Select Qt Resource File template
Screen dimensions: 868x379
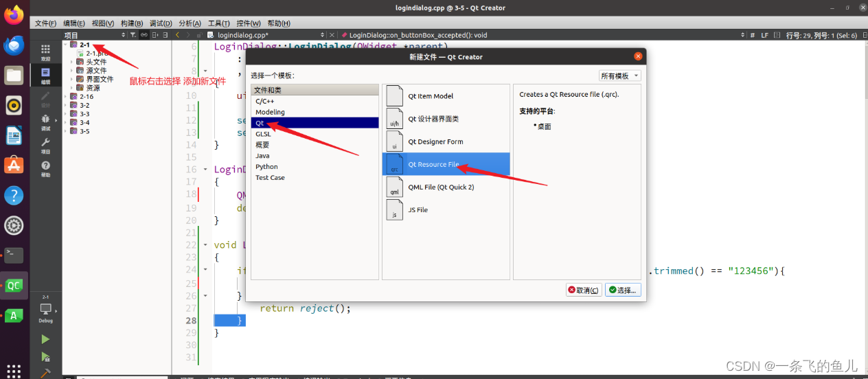pos(446,164)
